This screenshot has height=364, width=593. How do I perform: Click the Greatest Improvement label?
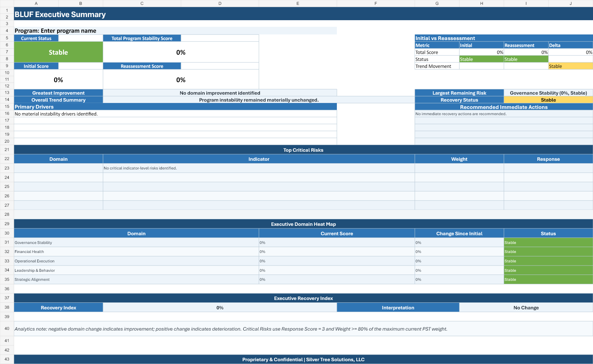tap(58, 93)
